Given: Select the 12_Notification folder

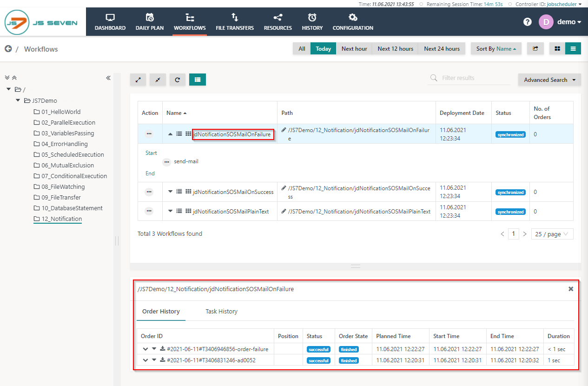Looking at the screenshot, I should coord(58,219).
